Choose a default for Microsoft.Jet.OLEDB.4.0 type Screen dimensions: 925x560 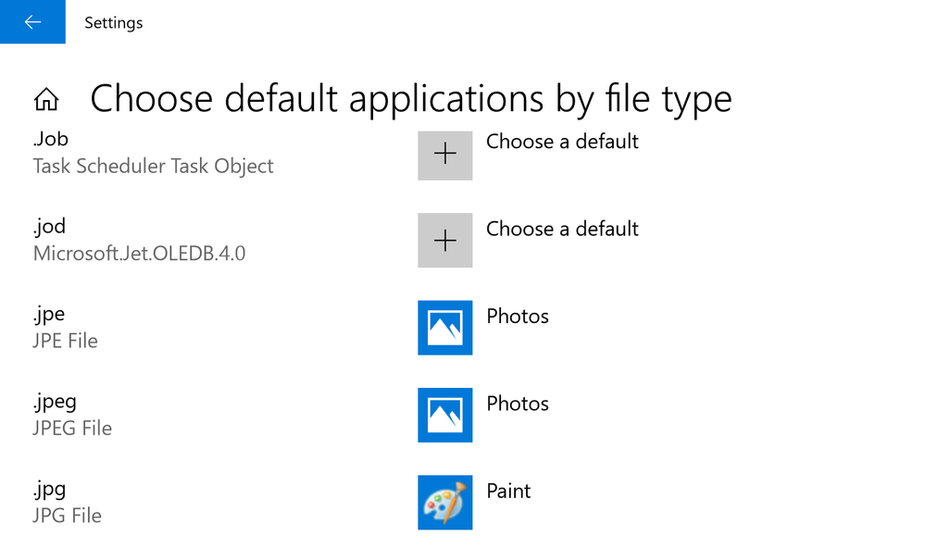(562, 229)
